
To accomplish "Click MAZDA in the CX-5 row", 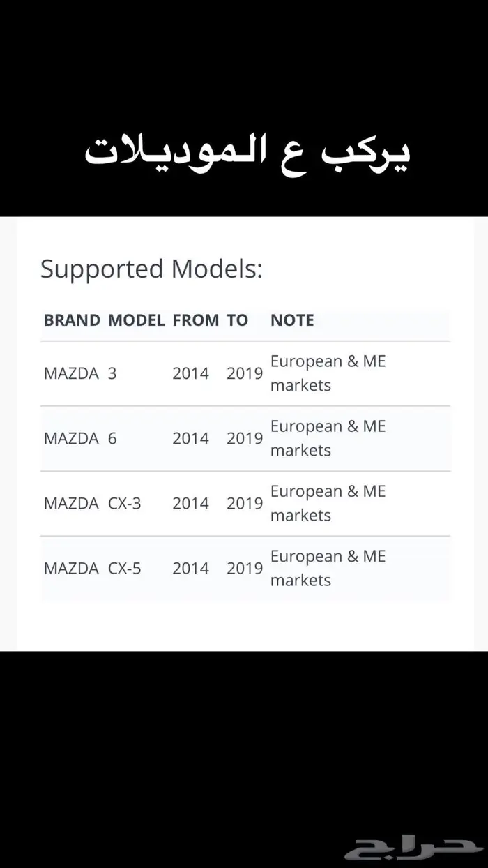I will click(71, 568).
